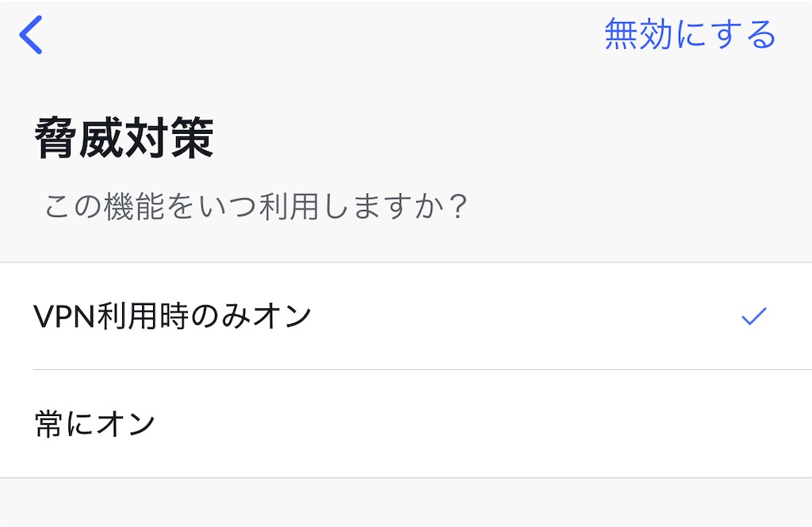Screen dimensions: 812x527
Task: Click the left-pointing navigation chevron
Action: [x=29, y=33]
